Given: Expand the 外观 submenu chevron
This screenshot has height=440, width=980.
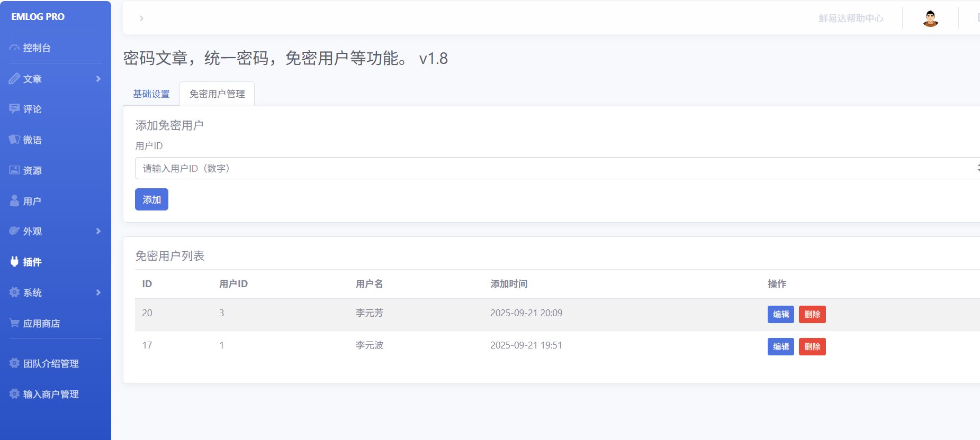Looking at the screenshot, I should [x=98, y=231].
